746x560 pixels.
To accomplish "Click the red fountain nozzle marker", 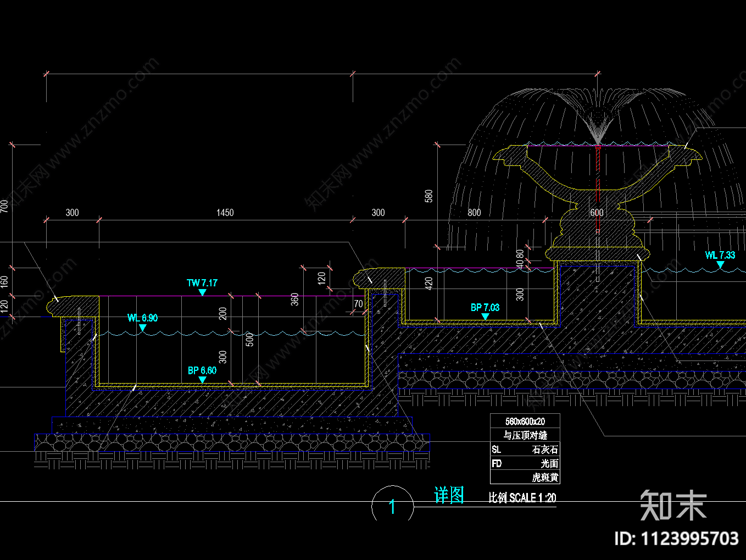I will [598, 147].
